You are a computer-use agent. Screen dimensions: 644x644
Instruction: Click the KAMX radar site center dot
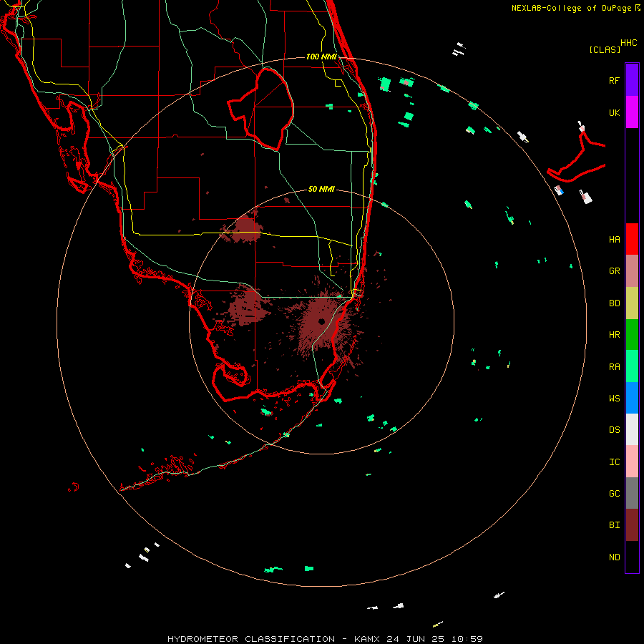321,321
